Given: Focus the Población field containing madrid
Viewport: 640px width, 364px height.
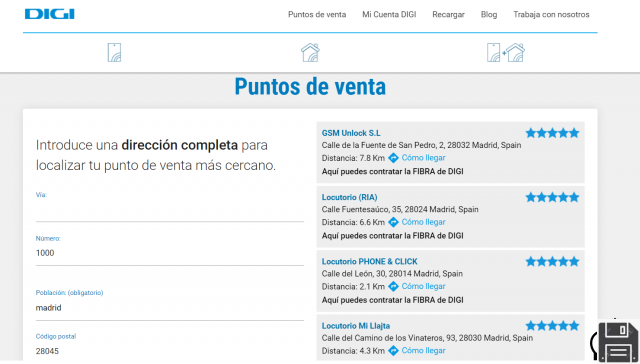Looking at the screenshot, I should click(170, 308).
